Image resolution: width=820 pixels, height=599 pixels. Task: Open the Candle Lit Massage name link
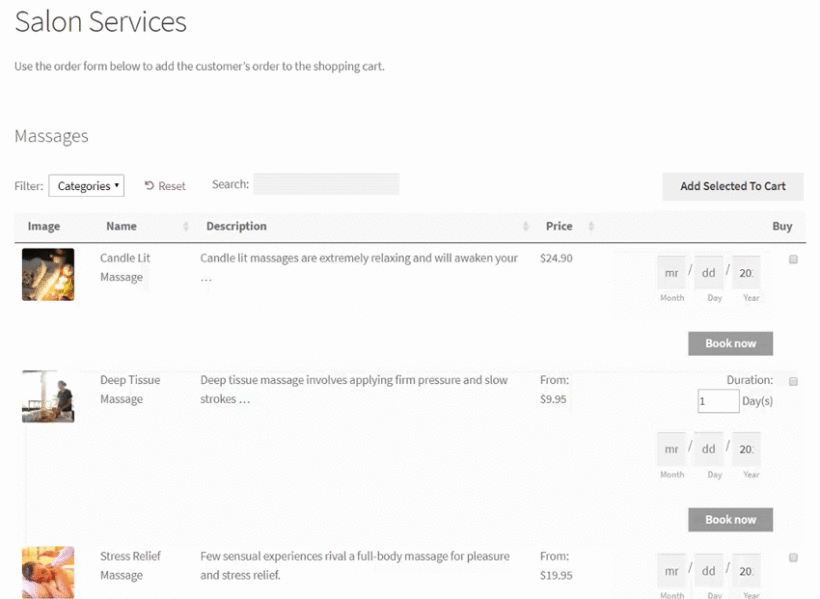(124, 267)
